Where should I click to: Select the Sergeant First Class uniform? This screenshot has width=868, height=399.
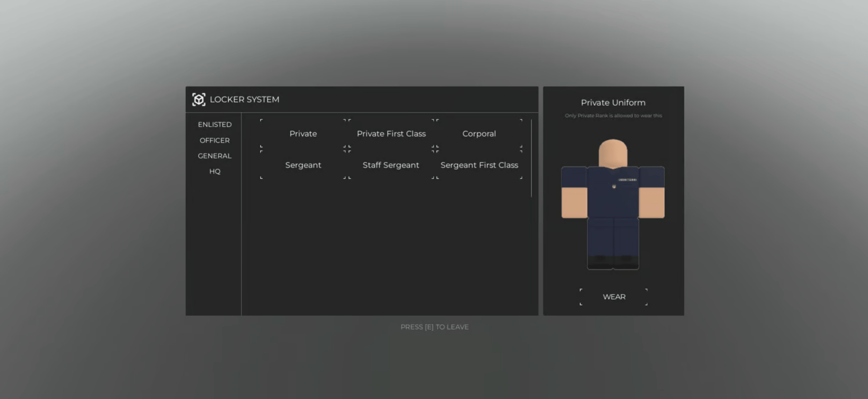(x=479, y=165)
